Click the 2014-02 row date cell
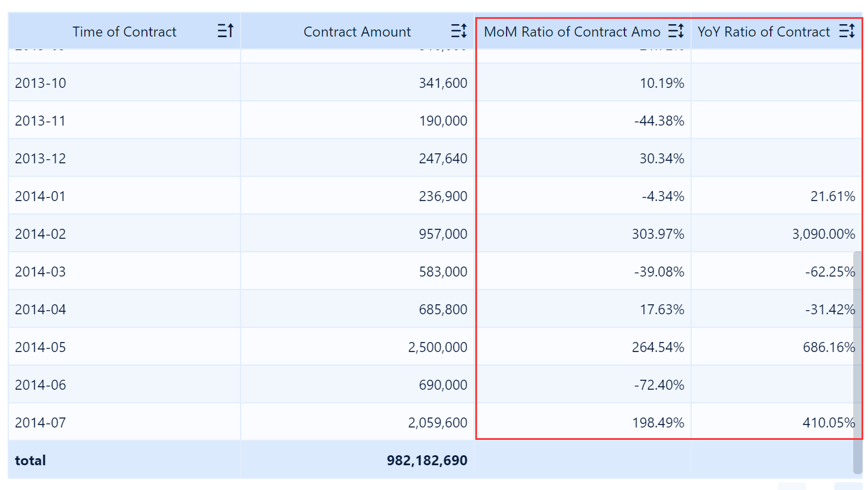This screenshot has width=868, height=490. (x=41, y=234)
